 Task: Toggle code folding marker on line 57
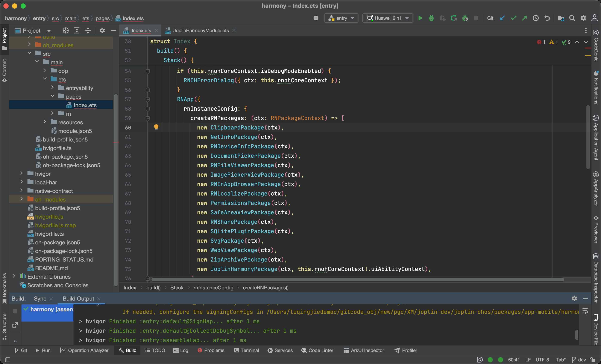point(148,99)
